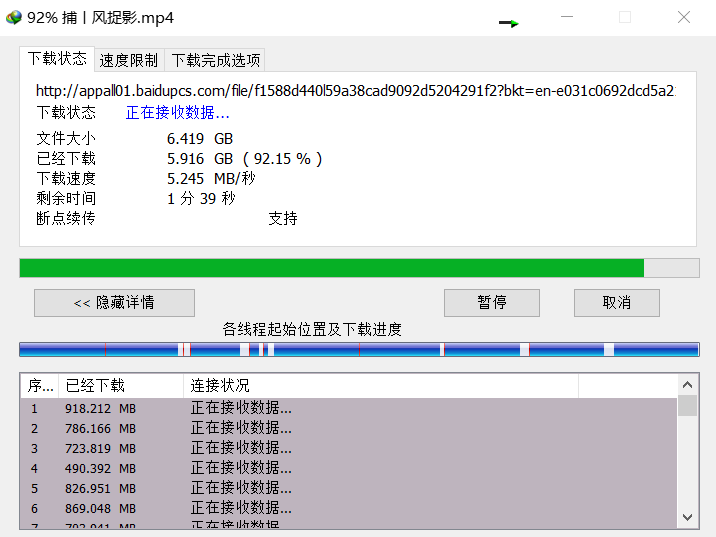Click the green arrow icon in title bar

click(509, 22)
